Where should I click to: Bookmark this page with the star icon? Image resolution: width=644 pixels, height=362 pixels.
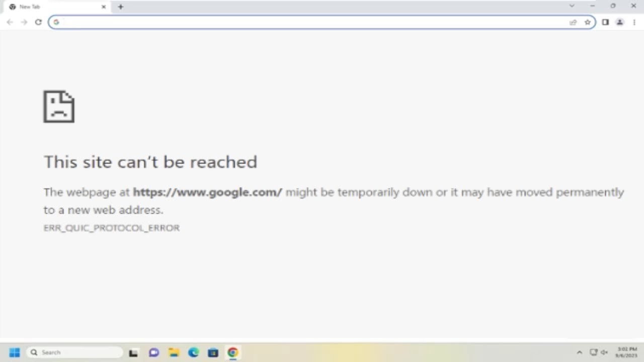coord(587,22)
